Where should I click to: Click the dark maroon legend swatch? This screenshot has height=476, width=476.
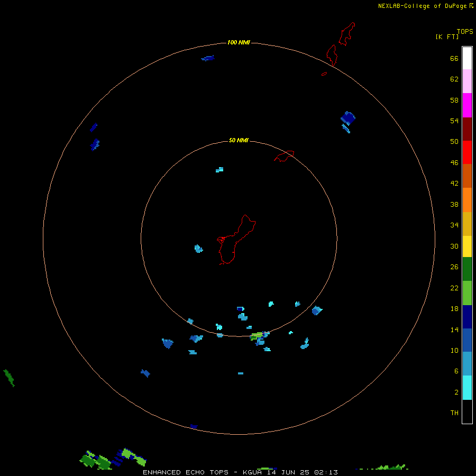467,129
